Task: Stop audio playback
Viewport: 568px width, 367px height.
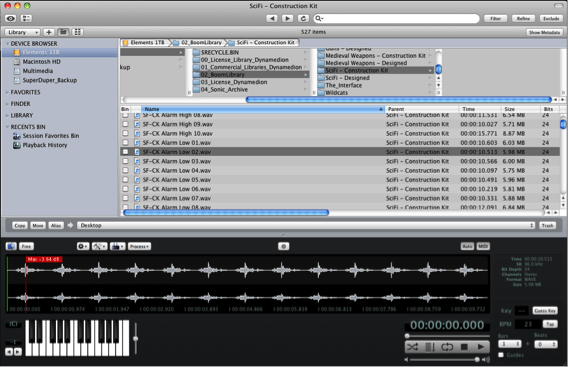Action: click(x=464, y=347)
